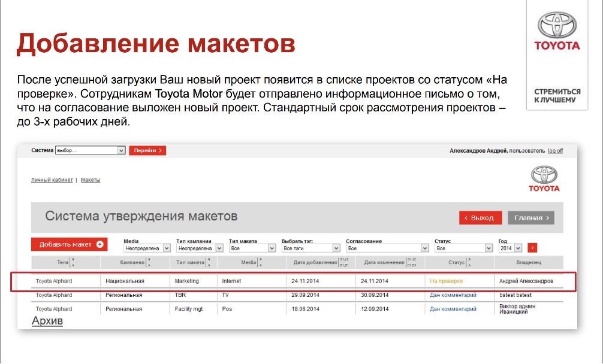
Task: Click bstest bstest owner cell
Action: coord(515,295)
